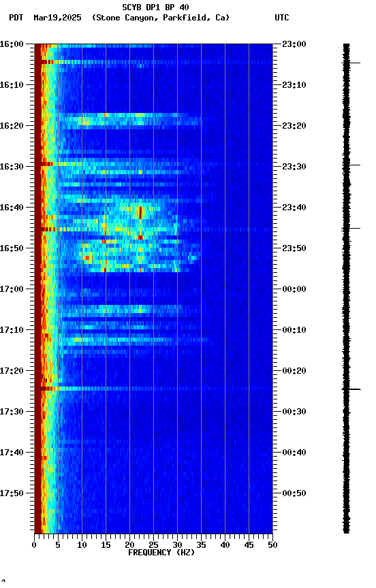Click the frequency axis tick label 45
Viewport: 376px width, 588px height.
tap(249, 545)
